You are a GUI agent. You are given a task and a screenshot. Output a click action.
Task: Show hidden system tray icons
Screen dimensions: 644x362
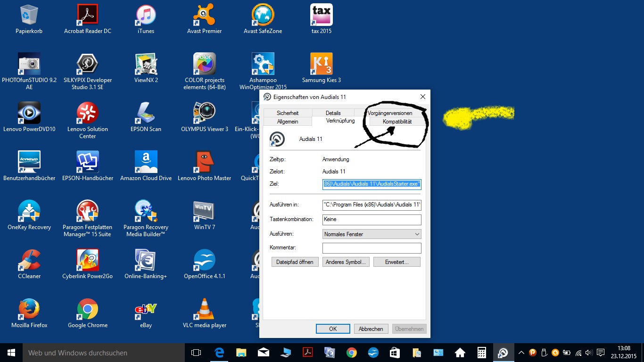[x=521, y=353]
